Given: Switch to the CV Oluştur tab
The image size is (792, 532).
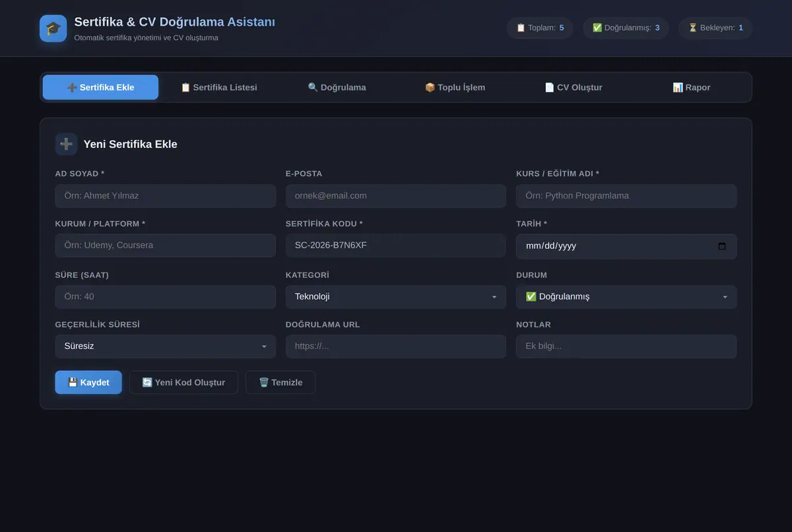Looking at the screenshot, I should click(573, 87).
